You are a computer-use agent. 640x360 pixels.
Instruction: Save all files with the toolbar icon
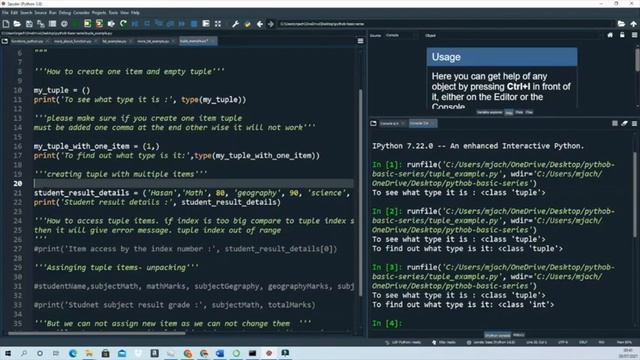pyautogui.click(x=40, y=24)
